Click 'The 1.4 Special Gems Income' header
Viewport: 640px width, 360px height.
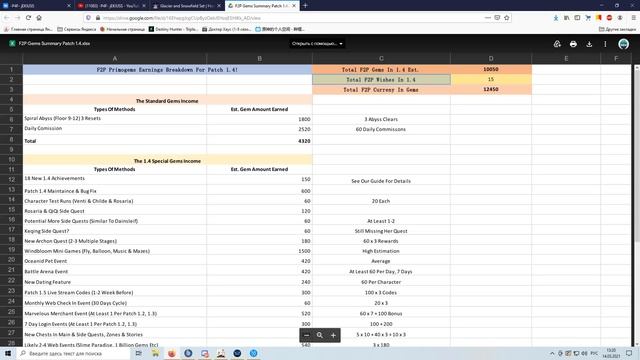pyautogui.click(x=167, y=161)
